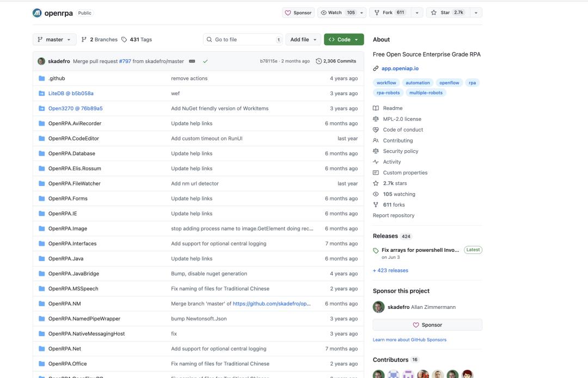Click folder icon beside OpenRPA.AviRecorder

pos(41,123)
